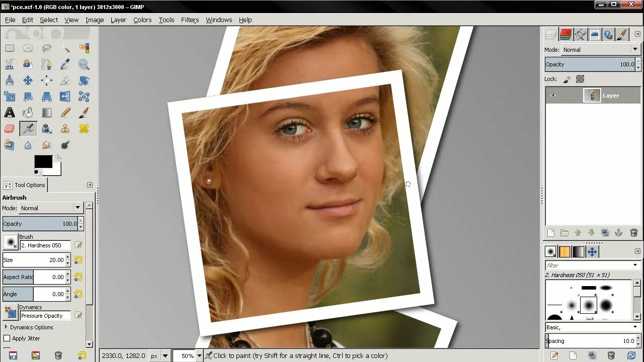This screenshot has width=644, height=362.
Task: Toggle Lock pixels brush icon
Action: point(567,79)
